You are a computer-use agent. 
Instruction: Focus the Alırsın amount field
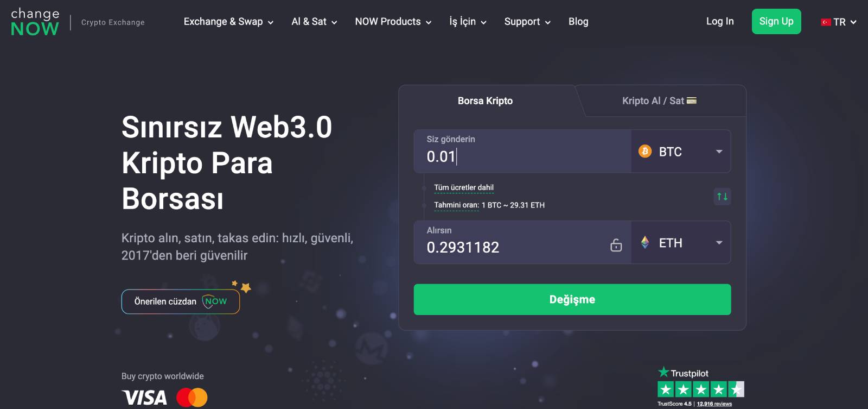[x=522, y=243]
